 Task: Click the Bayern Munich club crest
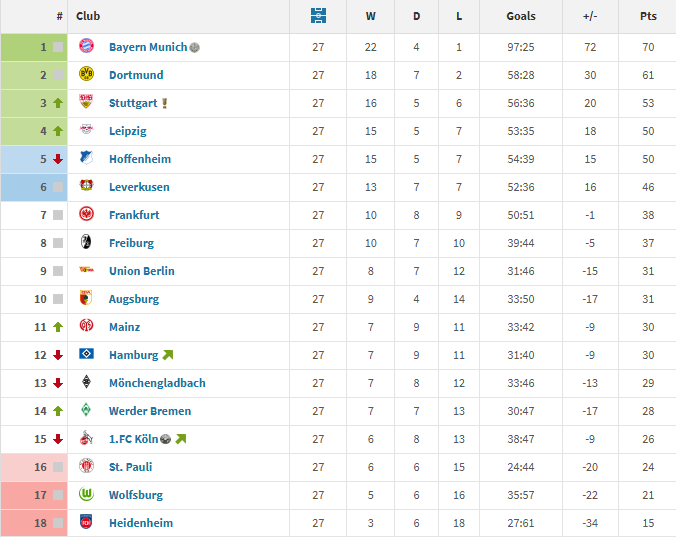coord(86,47)
